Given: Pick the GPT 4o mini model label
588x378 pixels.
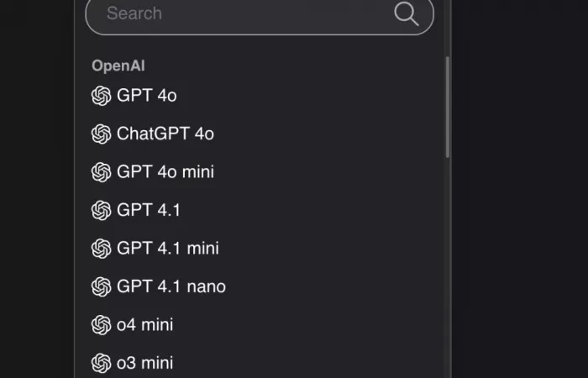Looking at the screenshot, I should 165,172.
